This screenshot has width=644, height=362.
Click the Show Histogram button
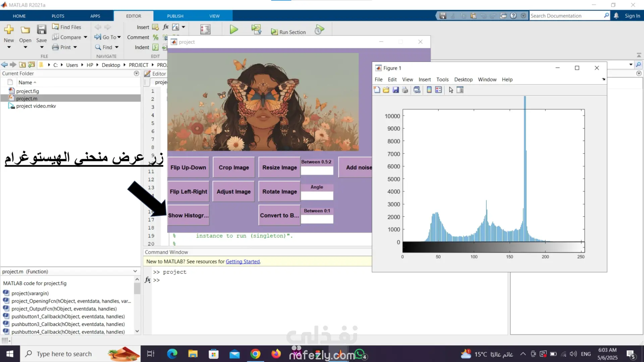[188, 215]
